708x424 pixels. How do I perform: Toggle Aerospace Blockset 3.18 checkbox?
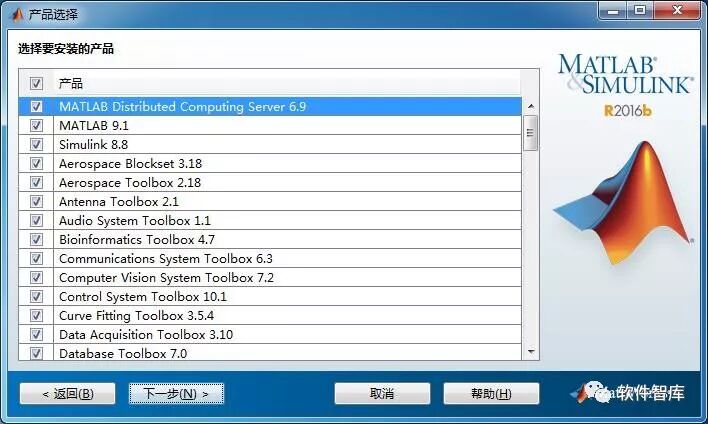point(36,163)
